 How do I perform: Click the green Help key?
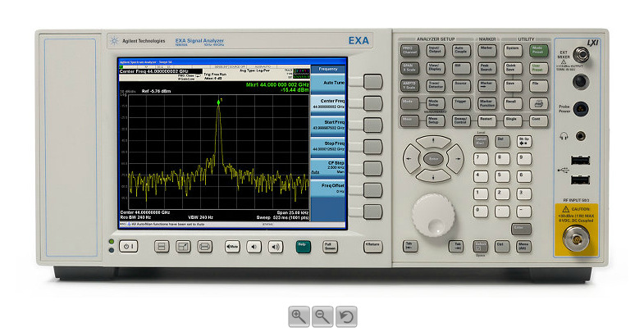(x=303, y=246)
